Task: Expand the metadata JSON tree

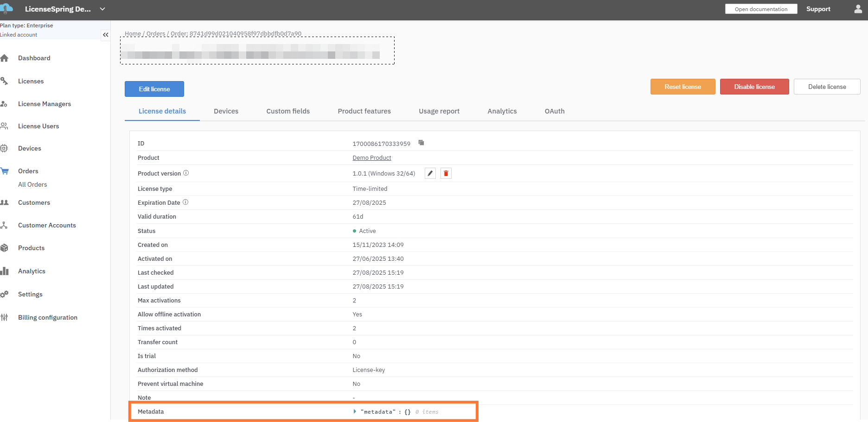Action: [x=355, y=411]
